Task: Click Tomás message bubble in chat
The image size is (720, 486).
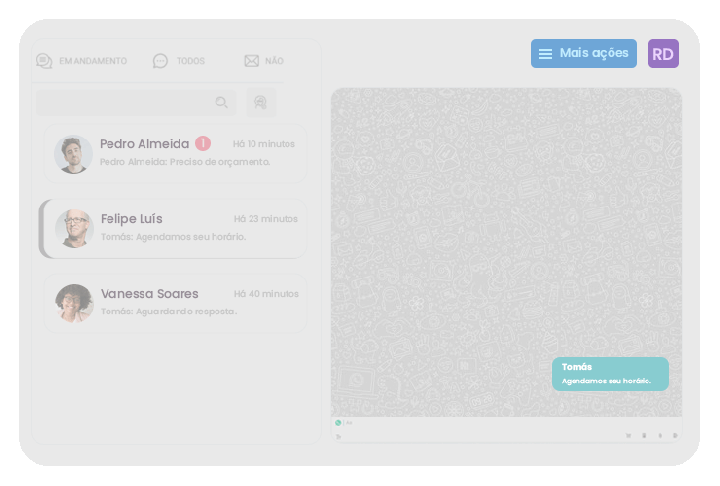Action: pos(610,373)
